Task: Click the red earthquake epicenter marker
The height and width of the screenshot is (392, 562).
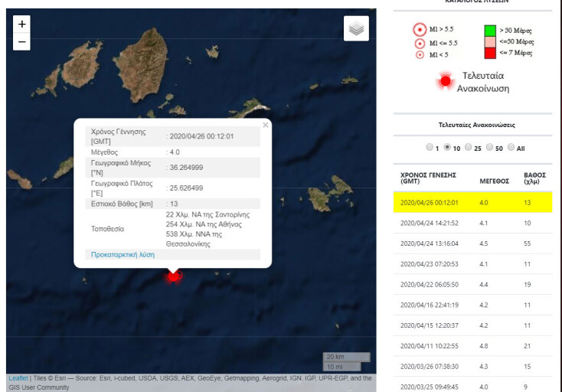Action: coord(174,276)
